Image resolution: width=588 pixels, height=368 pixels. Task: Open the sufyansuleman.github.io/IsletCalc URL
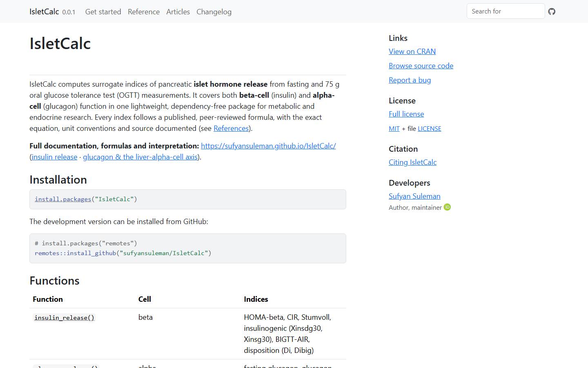pyautogui.click(x=268, y=146)
